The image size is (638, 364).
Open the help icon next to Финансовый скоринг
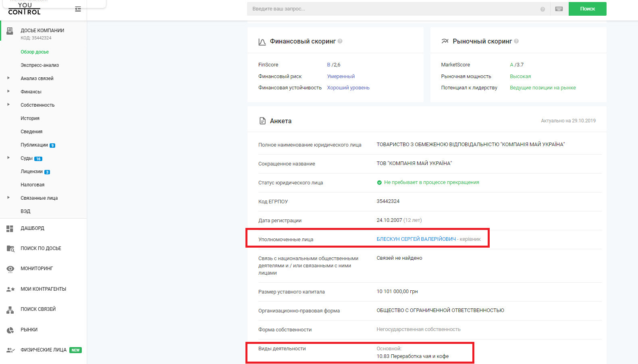tap(340, 41)
